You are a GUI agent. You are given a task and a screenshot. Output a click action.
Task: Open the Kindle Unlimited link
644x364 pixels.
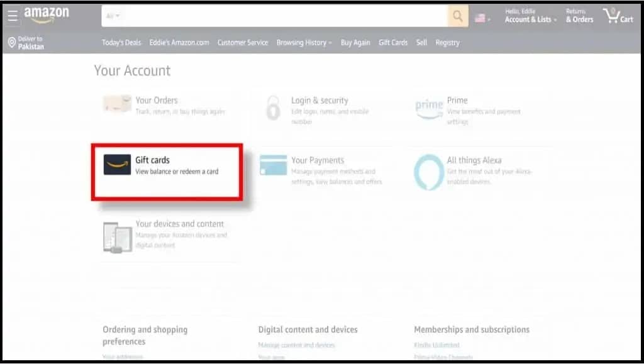(436, 346)
